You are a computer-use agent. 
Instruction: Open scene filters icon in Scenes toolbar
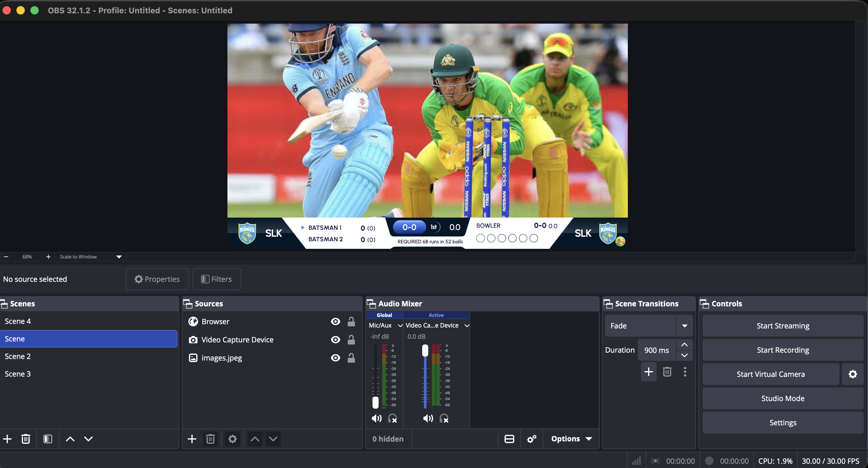[x=48, y=439]
